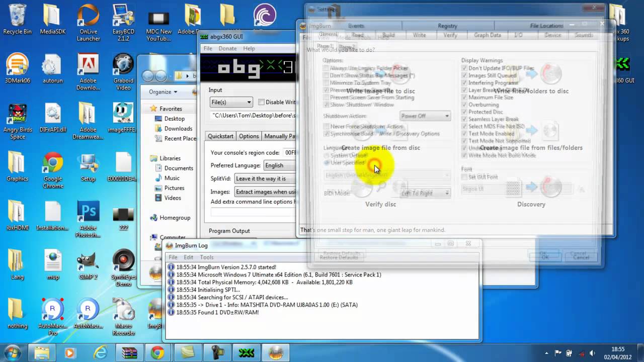644x362 pixels.
Task: Open Images 'Extract images' dropdown
Action: (265, 192)
